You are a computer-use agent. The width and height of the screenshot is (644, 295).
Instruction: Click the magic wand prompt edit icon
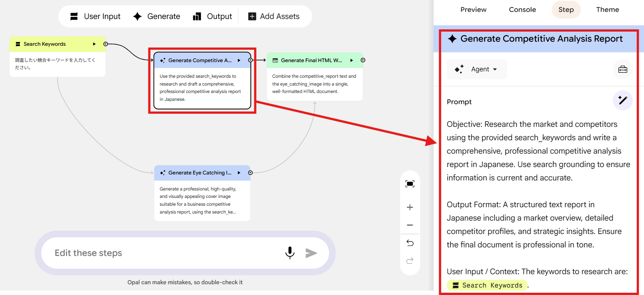[623, 100]
